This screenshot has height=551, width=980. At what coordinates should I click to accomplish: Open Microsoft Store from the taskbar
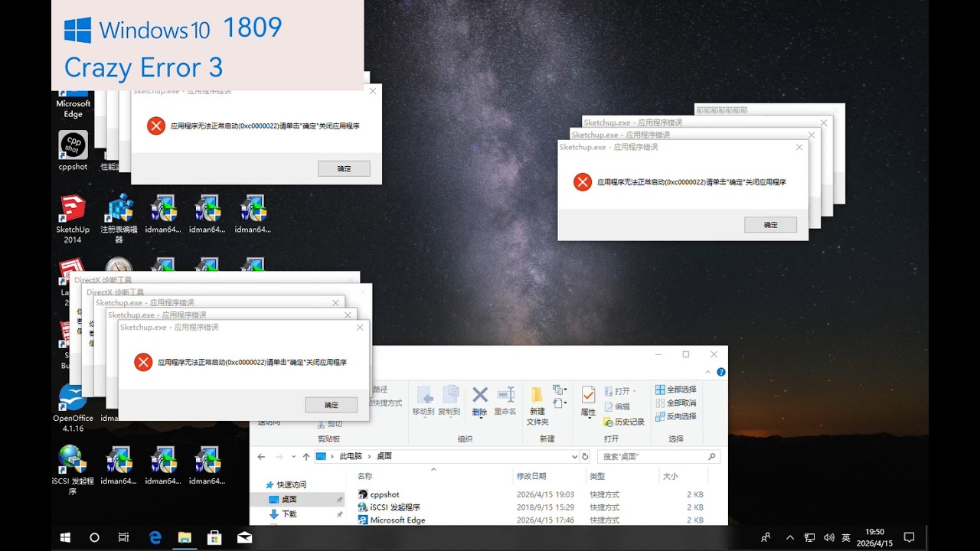click(x=214, y=537)
